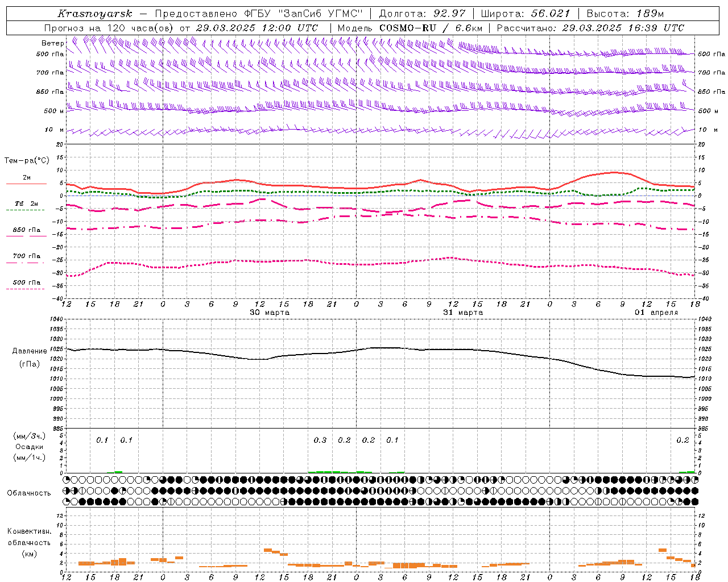Viewport: 728px width, 582px height.
Task: Select the 01 апреля date label
Action: [656, 313]
